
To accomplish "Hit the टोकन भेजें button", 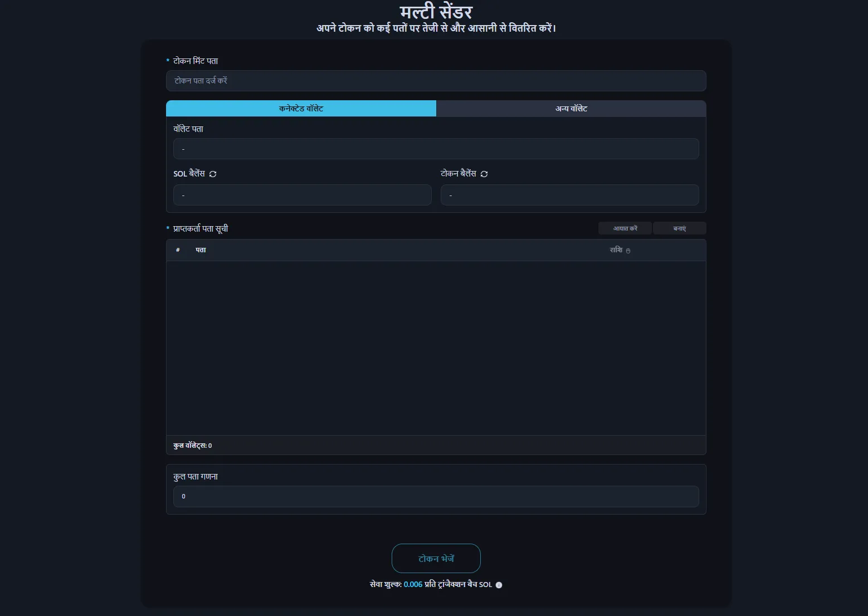I will pos(436,559).
